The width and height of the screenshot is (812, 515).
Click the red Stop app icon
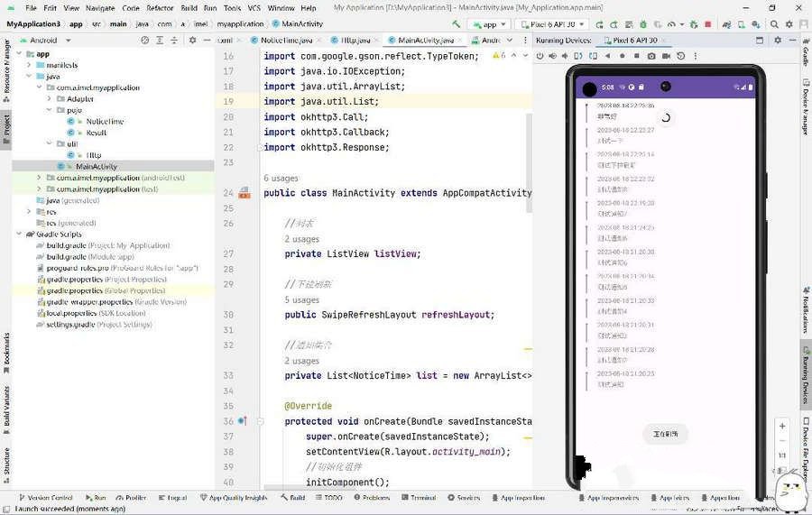(708, 24)
